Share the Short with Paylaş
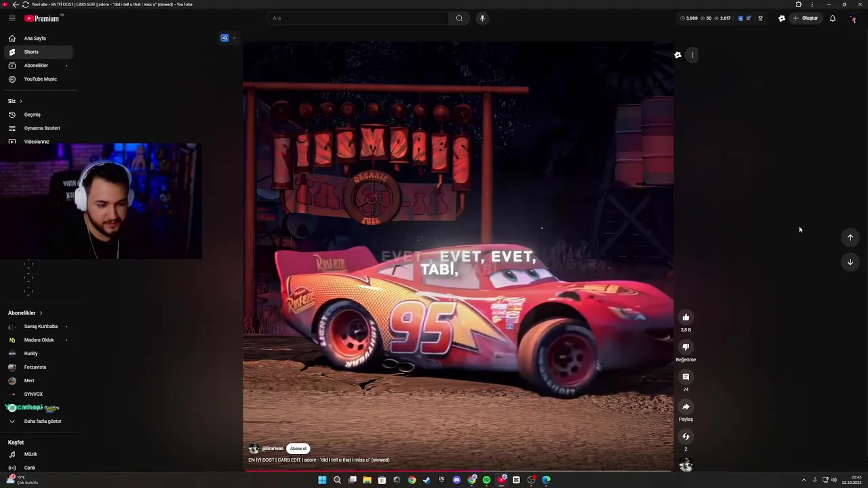This screenshot has width=868, height=488. [686, 407]
